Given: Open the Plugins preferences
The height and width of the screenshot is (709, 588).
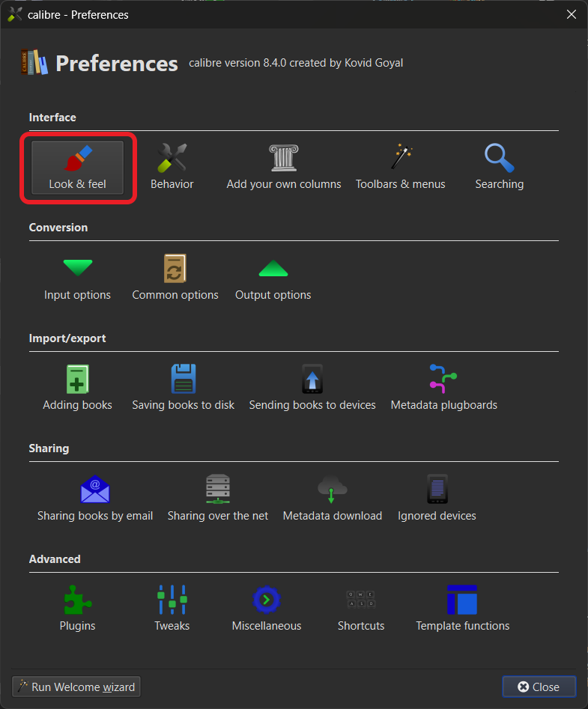Looking at the screenshot, I should 77,609.
